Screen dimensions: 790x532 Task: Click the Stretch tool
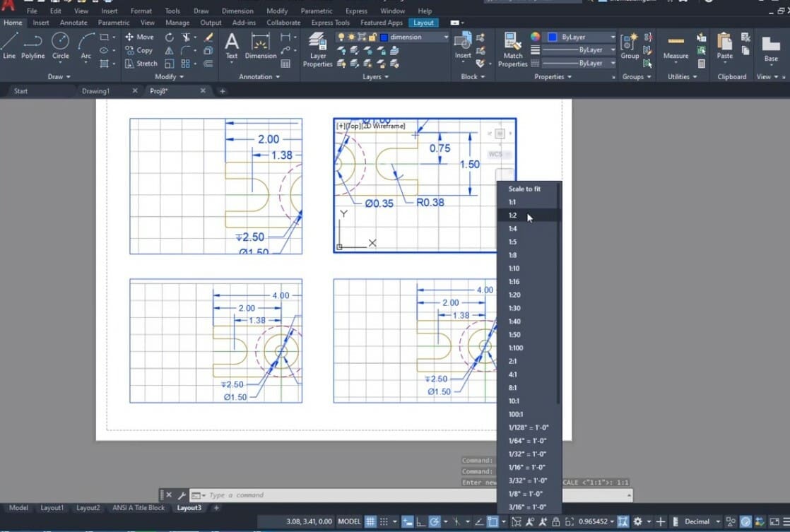coord(143,63)
